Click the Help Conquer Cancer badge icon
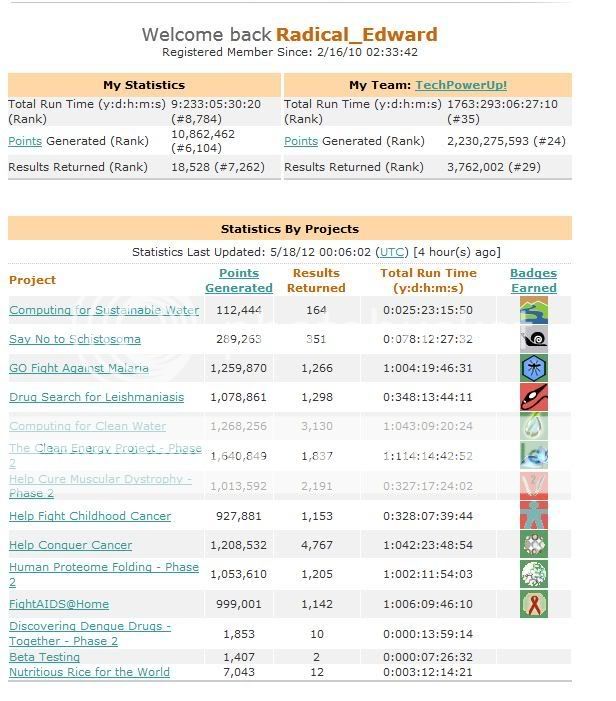The height and width of the screenshot is (701, 616). coord(534,545)
